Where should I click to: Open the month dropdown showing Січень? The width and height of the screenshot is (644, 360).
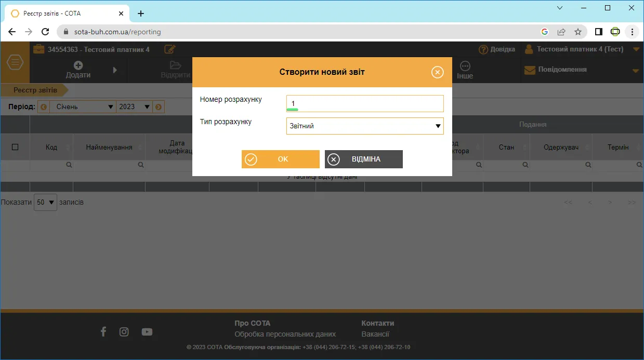83,107
